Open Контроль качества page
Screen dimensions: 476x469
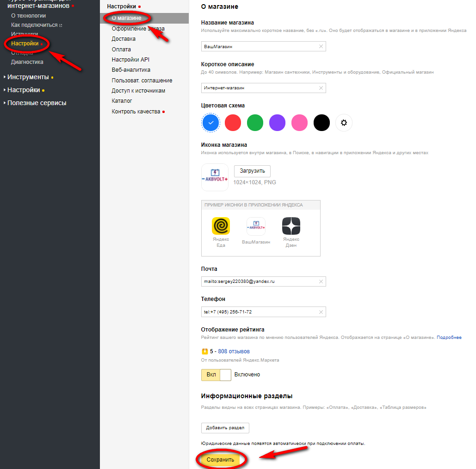(136, 112)
